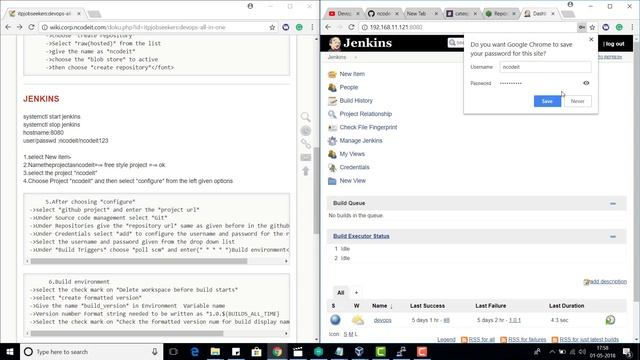Click the Windows Start button
Viewport: 640px width, 360px height.
(x=10, y=351)
